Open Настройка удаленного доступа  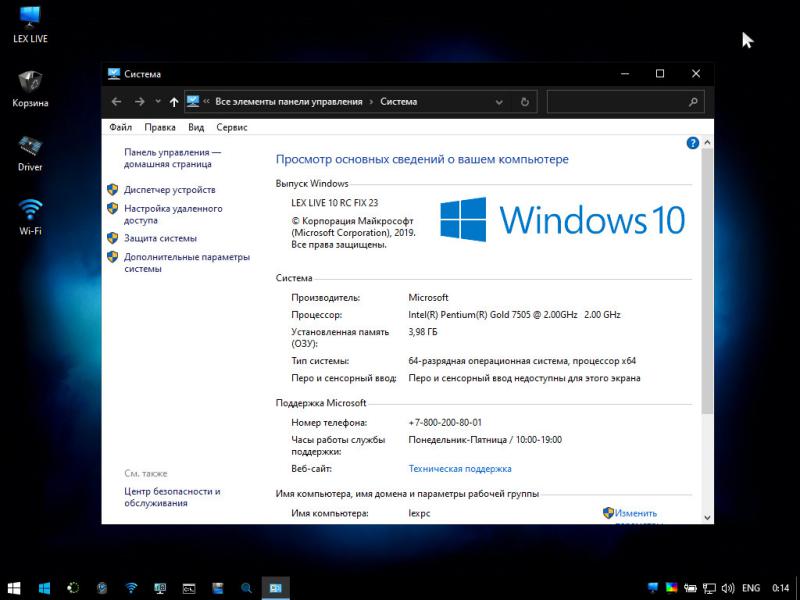173,214
